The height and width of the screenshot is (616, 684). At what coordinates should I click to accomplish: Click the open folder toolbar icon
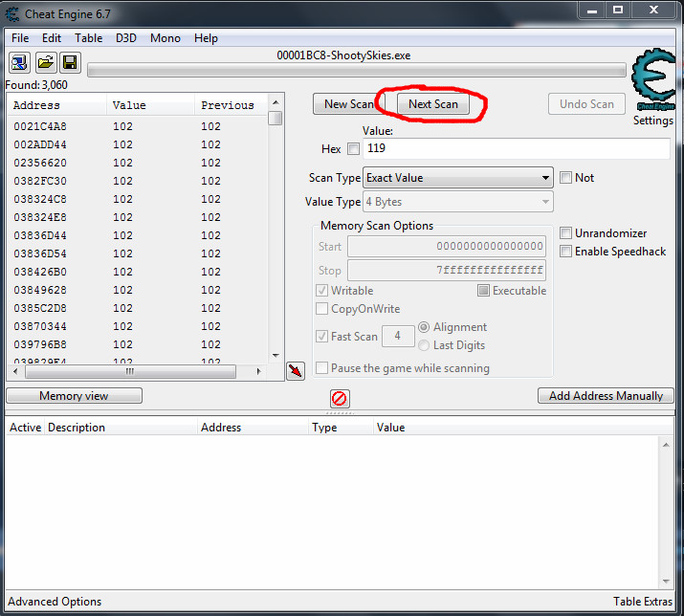tap(45, 63)
